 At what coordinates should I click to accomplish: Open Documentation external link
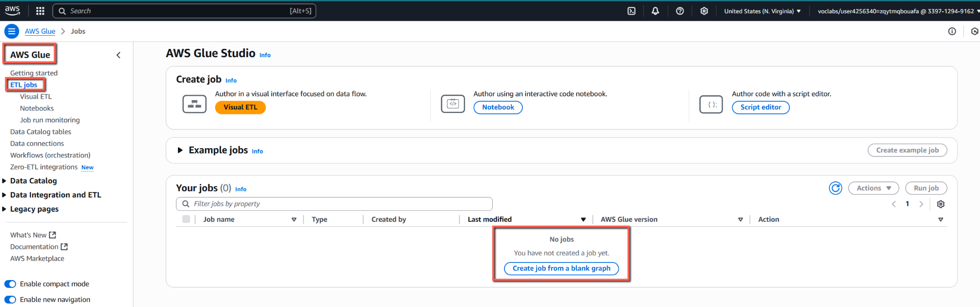tap(39, 247)
